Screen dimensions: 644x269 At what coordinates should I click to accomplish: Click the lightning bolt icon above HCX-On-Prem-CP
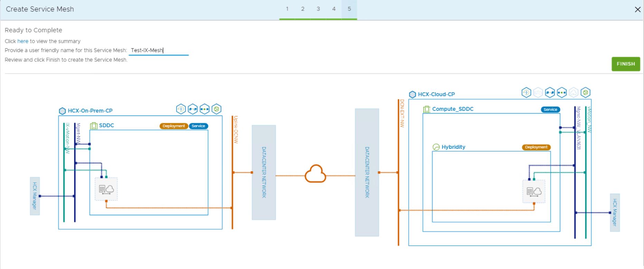click(181, 109)
